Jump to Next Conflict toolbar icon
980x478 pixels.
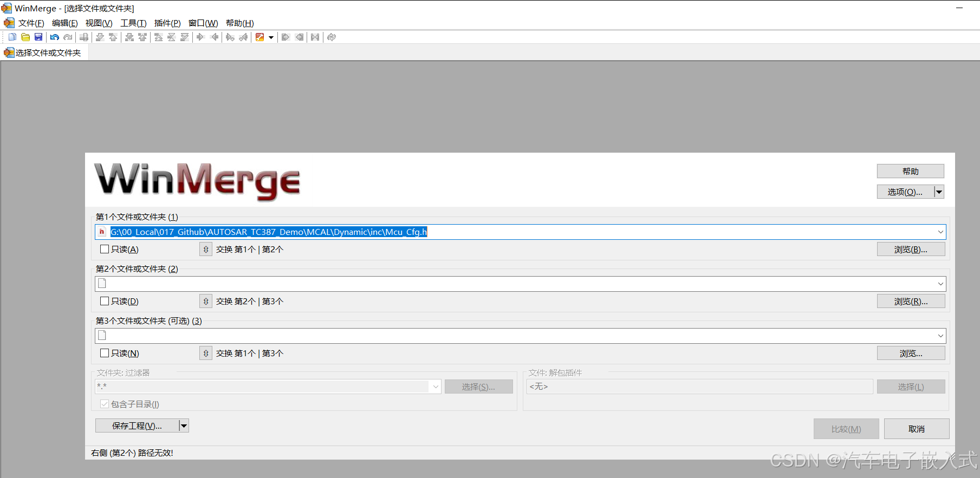tap(129, 37)
